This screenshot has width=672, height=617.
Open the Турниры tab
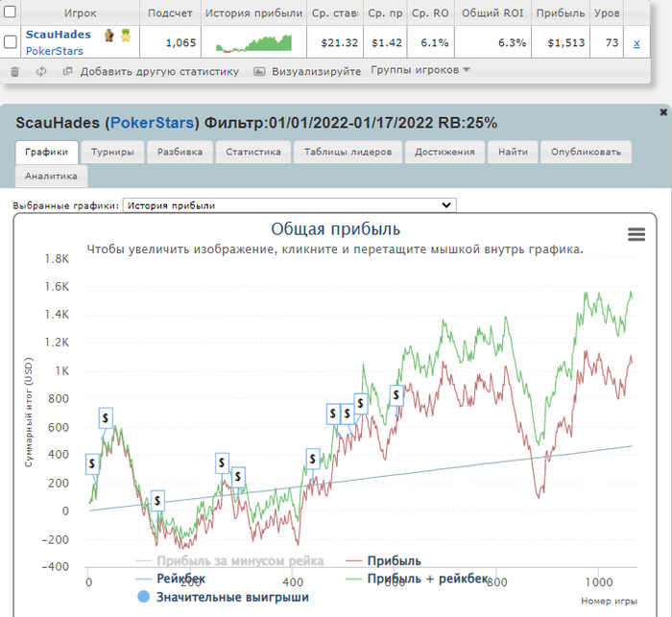[x=112, y=153]
